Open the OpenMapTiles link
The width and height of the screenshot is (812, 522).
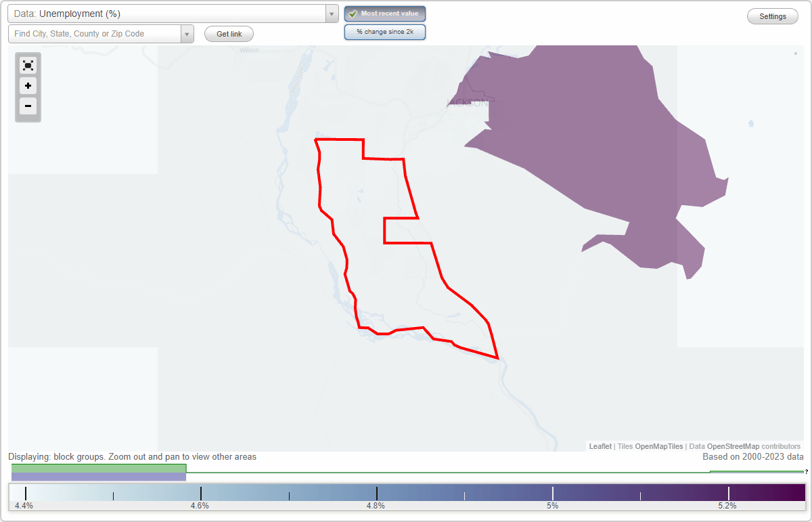click(x=658, y=446)
